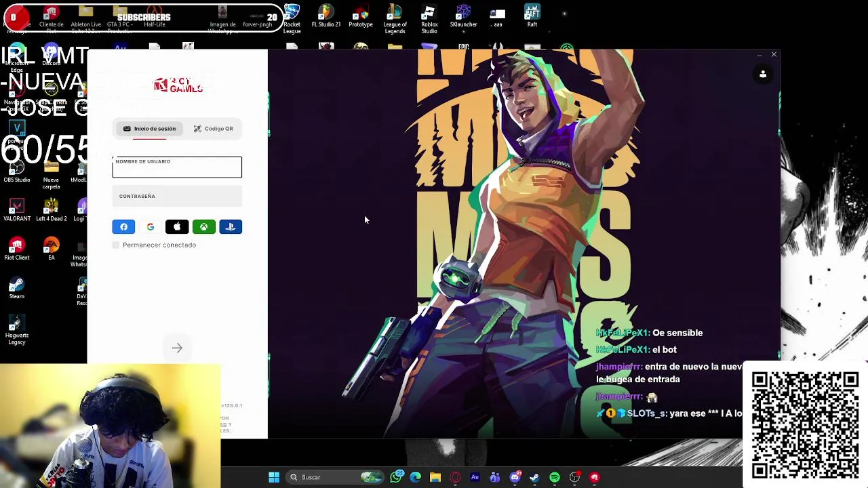
Task: Open Microsoft Teams from the taskbar
Action: tap(495, 477)
